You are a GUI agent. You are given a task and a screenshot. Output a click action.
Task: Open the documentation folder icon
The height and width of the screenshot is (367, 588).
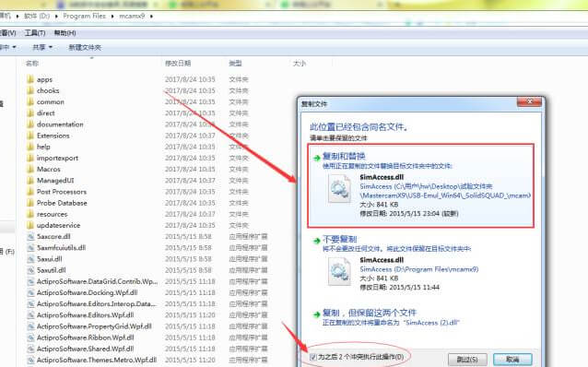30,124
